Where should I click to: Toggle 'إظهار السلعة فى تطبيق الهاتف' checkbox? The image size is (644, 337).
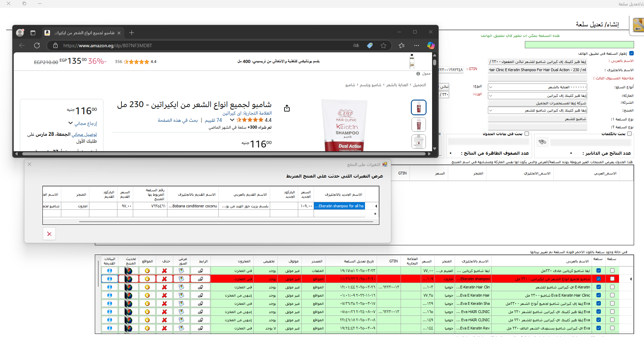coord(632,53)
